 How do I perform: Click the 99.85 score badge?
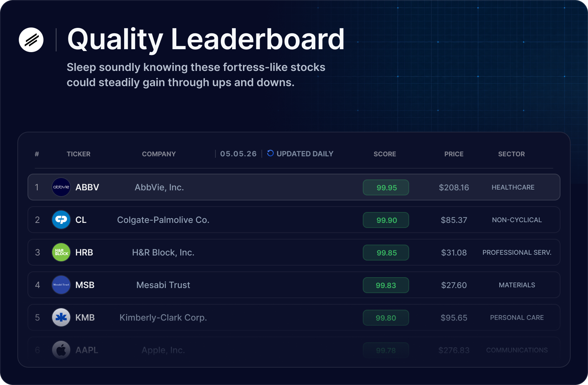pos(386,253)
